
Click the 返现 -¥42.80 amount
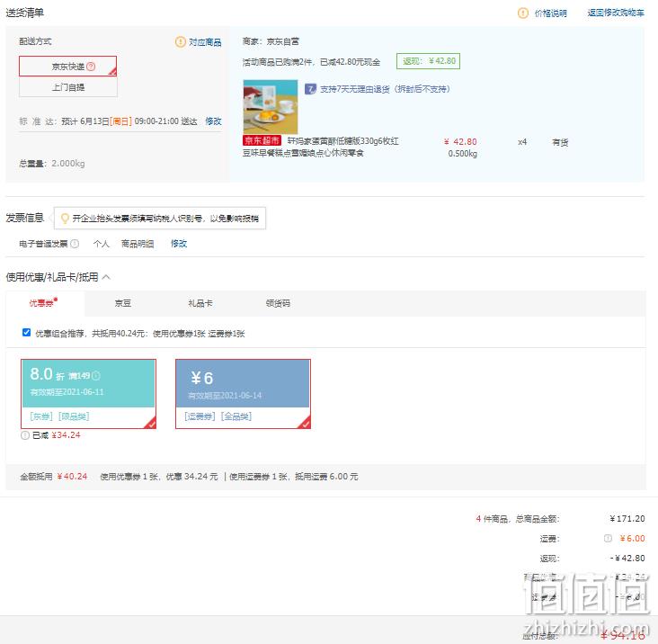[x=627, y=559]
